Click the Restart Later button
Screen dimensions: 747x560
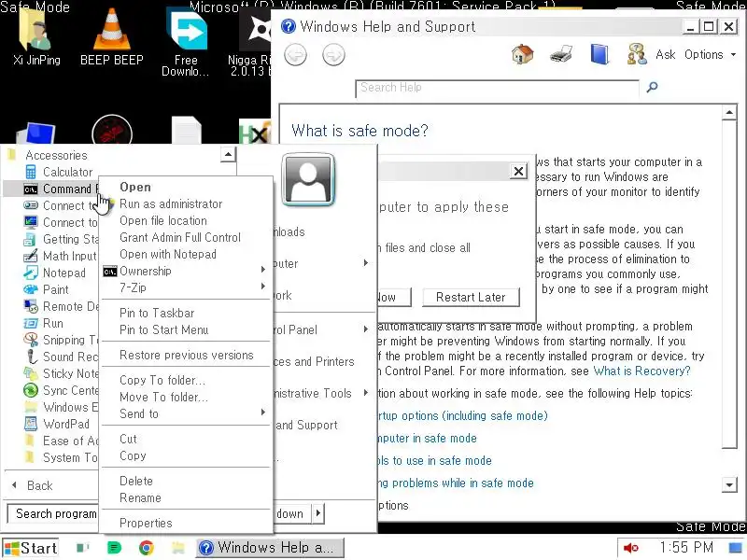(471, 297)
